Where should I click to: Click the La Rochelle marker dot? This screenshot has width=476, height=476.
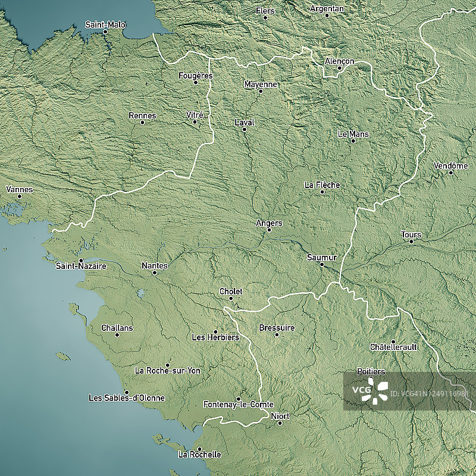tap(199, 449)
